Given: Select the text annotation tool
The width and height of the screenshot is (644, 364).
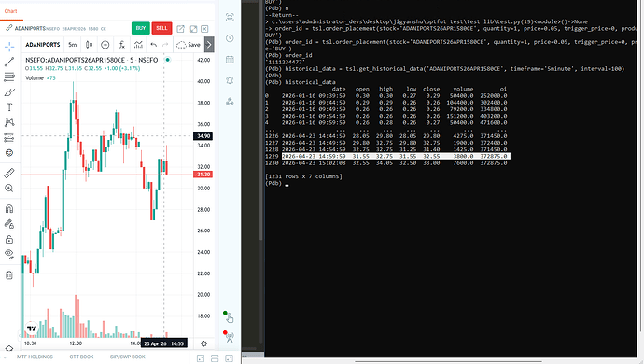Looking at the screenshot, I should point(9,107).
